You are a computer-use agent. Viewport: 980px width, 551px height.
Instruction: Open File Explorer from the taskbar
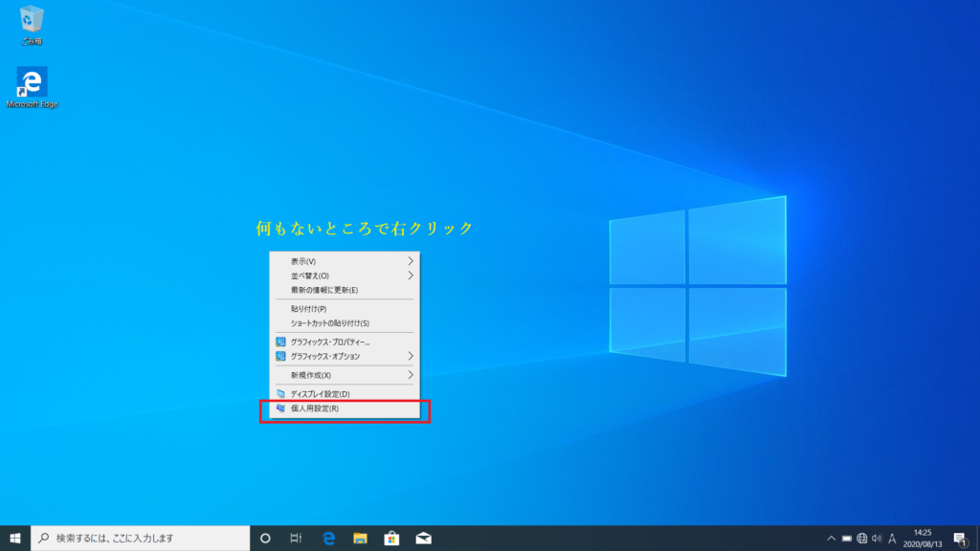click(360, 538)
